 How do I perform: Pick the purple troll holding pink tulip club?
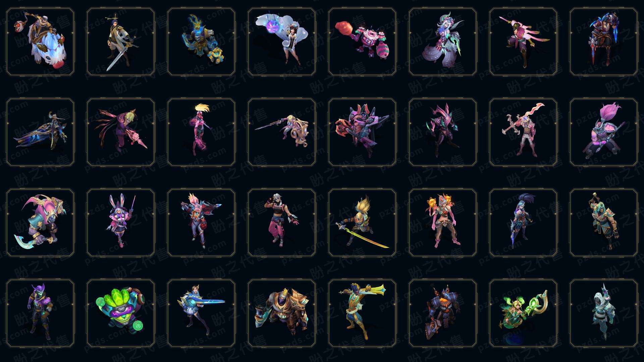(604, 132)
